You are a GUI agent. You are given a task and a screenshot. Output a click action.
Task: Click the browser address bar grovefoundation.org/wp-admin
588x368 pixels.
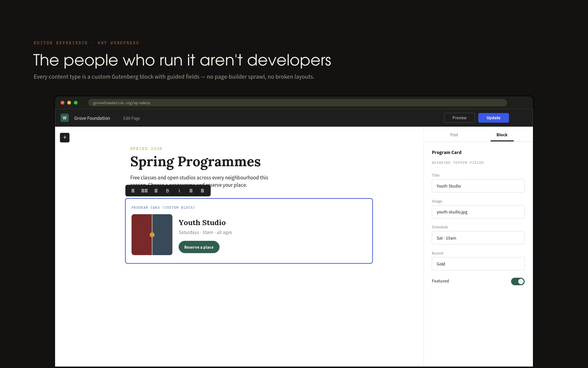[298, 103]
